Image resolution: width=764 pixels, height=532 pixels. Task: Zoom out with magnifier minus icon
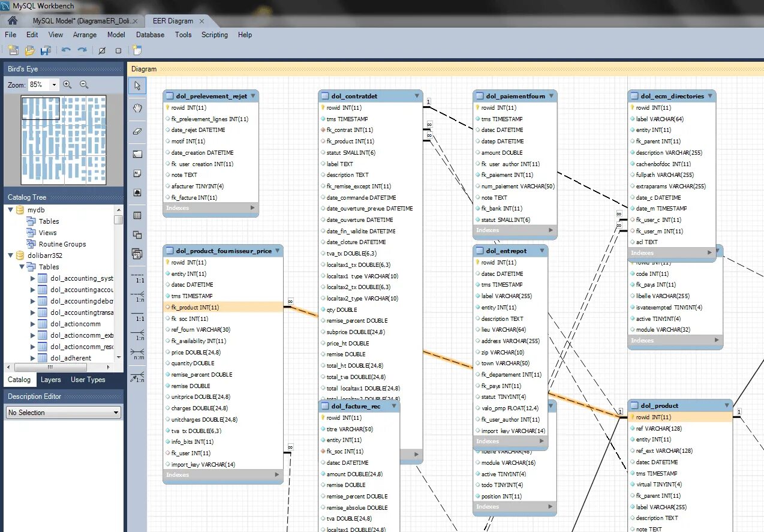coord(84,85)
